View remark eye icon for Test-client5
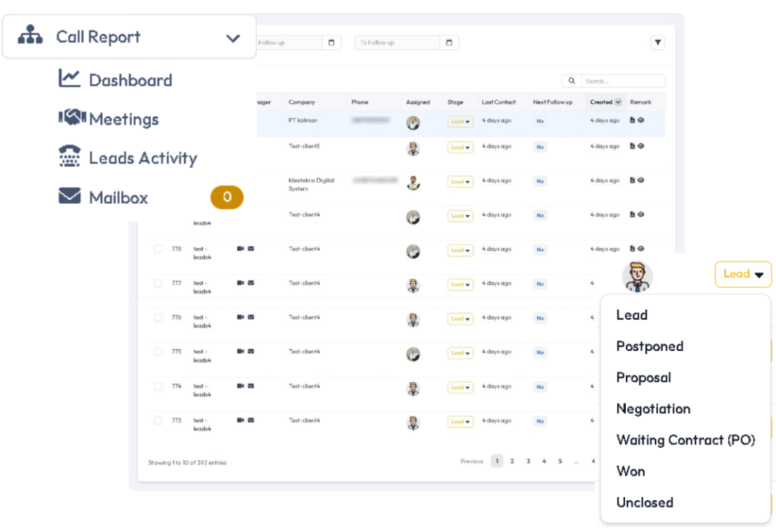The image size is (776, 532). 641,146
